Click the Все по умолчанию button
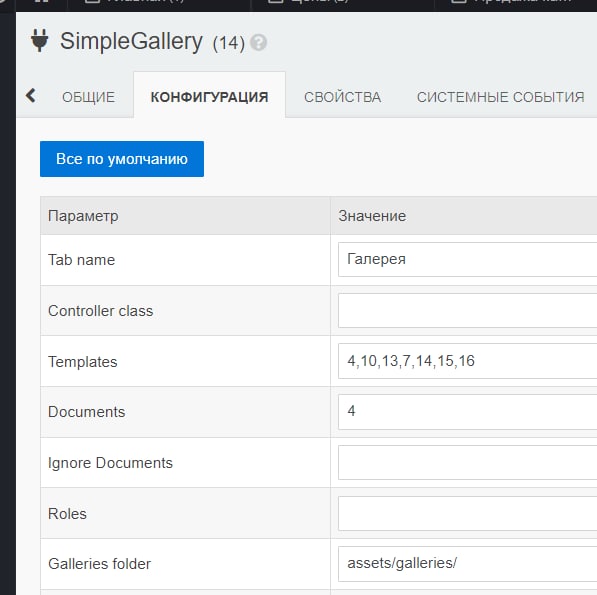This screenshot has width=597, height=595. point(122,159)
